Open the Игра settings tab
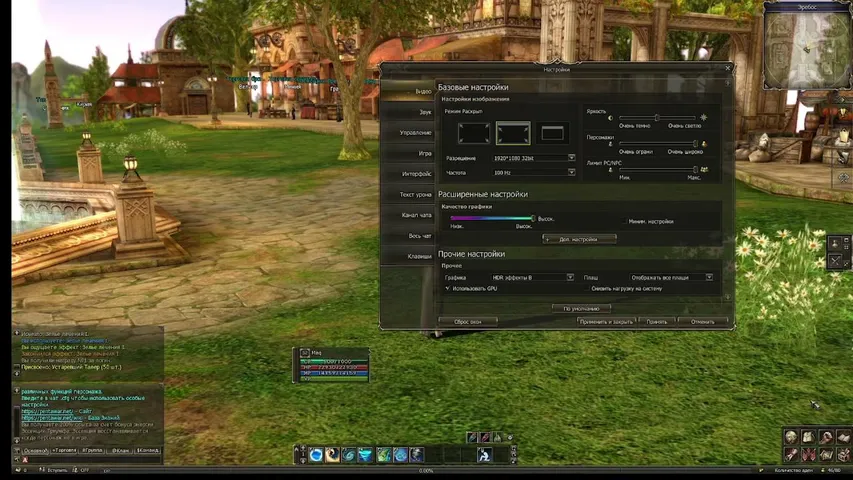 click(407, 153)
